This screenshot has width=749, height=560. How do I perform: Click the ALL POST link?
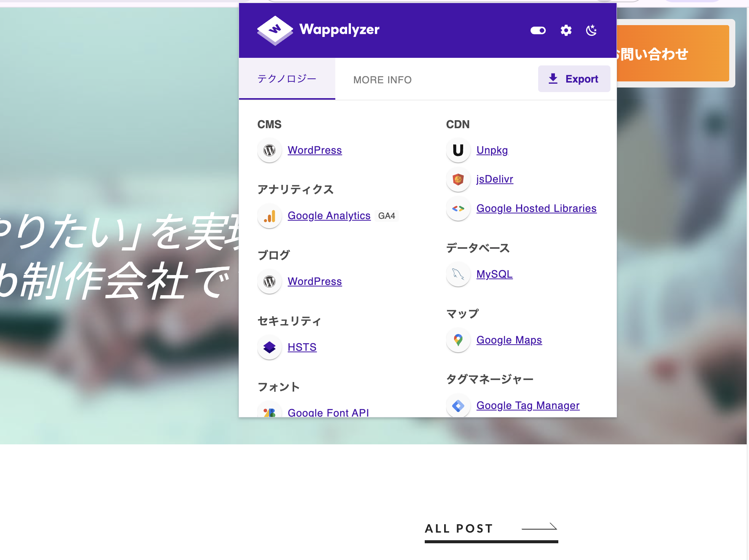click(458, 528)
